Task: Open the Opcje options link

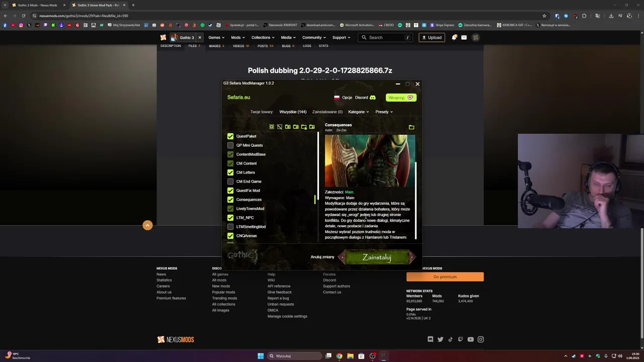Action: tap(347, 98)
